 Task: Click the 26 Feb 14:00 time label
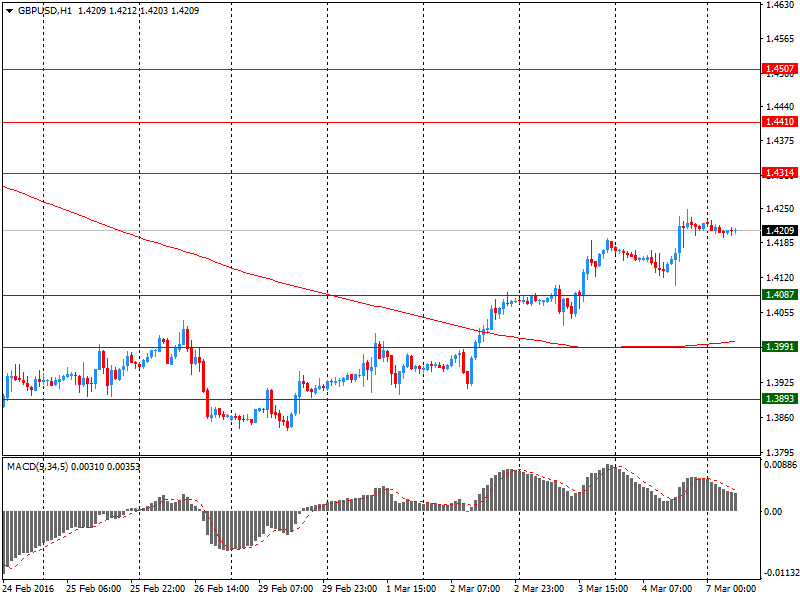click(x=221, y=589)
